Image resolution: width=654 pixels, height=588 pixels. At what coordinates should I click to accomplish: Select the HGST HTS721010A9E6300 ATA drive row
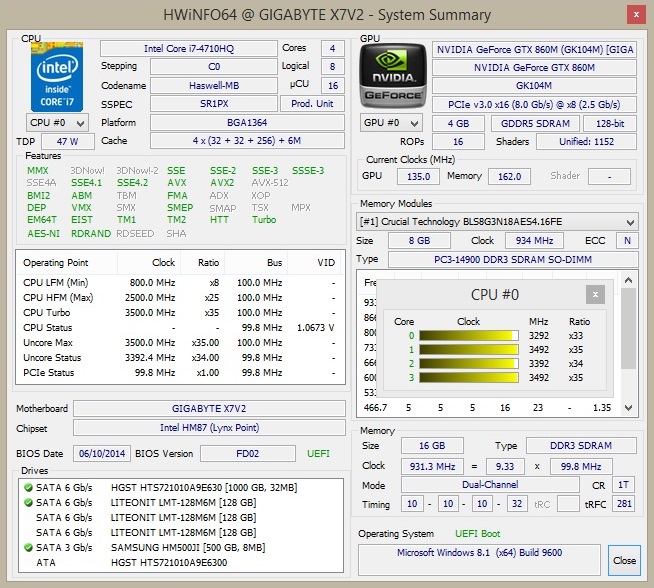tap(181, 562)
